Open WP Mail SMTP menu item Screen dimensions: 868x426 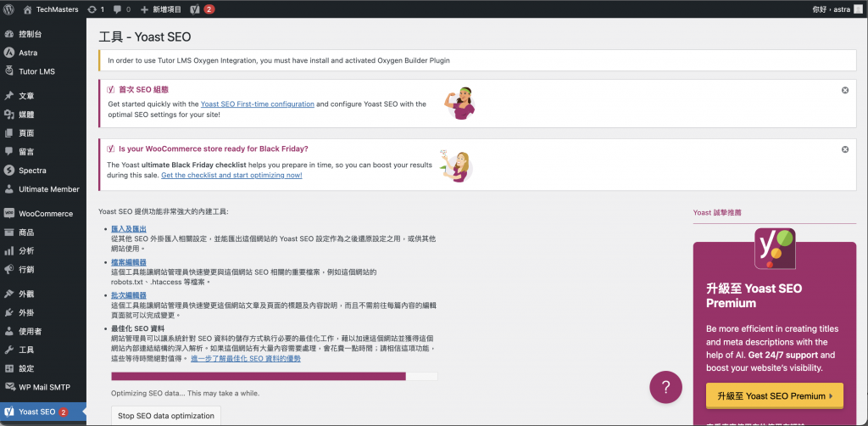[x=43, y=387]
